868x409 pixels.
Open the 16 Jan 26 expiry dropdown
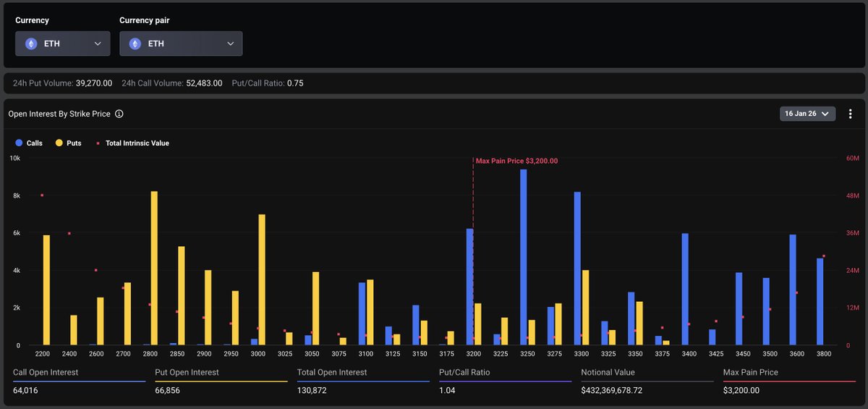click(807, 114)
